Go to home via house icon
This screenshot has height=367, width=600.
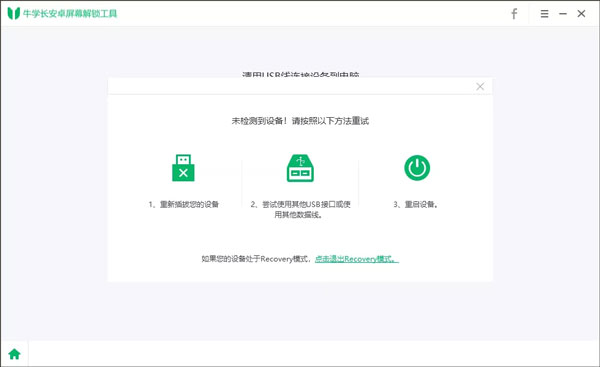coord(15,354)
